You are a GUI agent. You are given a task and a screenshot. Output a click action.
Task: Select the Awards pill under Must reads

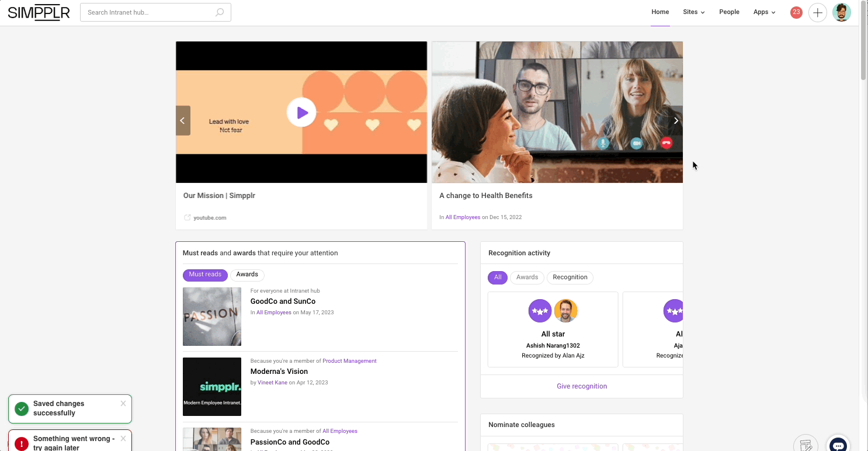(247, 275)
